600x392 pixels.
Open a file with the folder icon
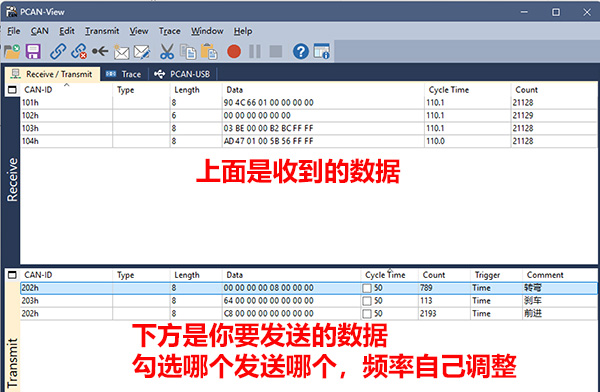[x=12, y=51]
